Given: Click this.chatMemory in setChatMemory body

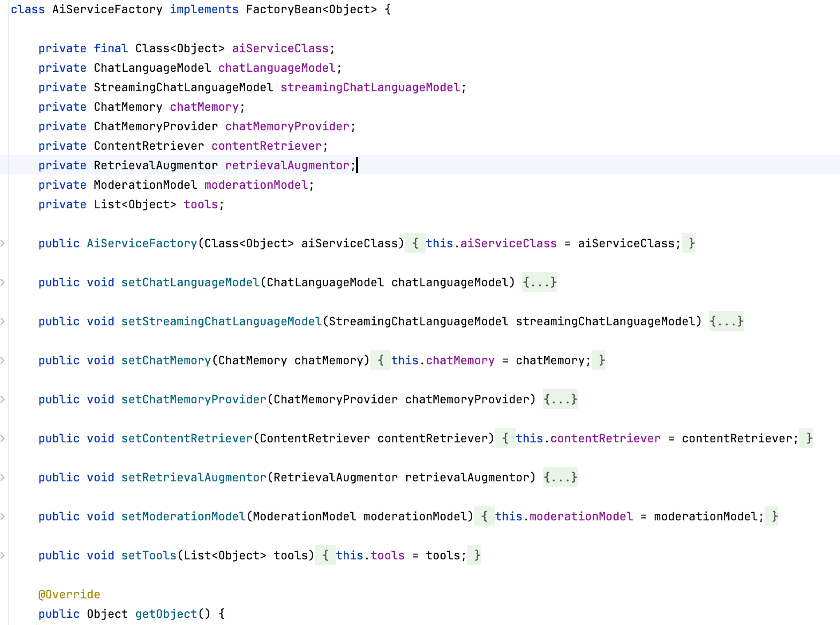Looking at the screenshot, I should (443, 360).
